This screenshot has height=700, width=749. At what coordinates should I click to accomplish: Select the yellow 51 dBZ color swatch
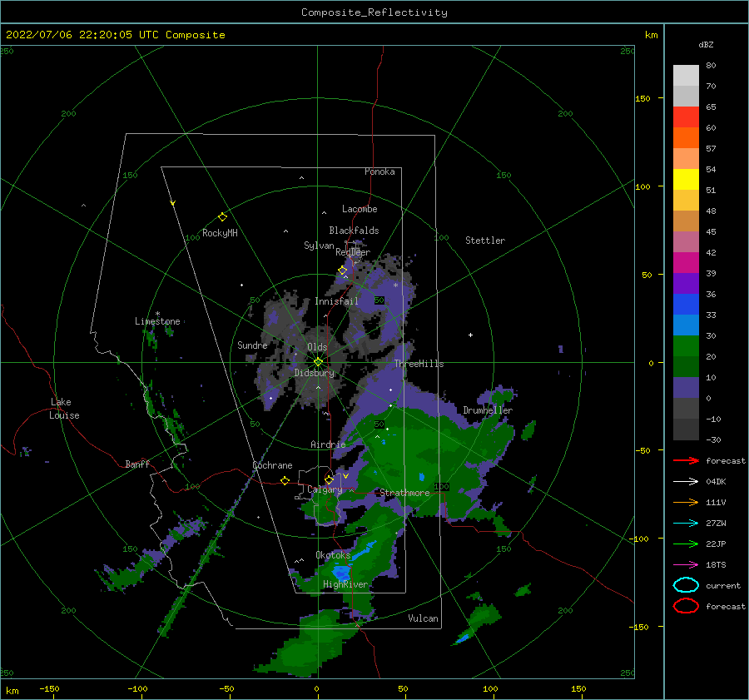click(x=686, y=179)
